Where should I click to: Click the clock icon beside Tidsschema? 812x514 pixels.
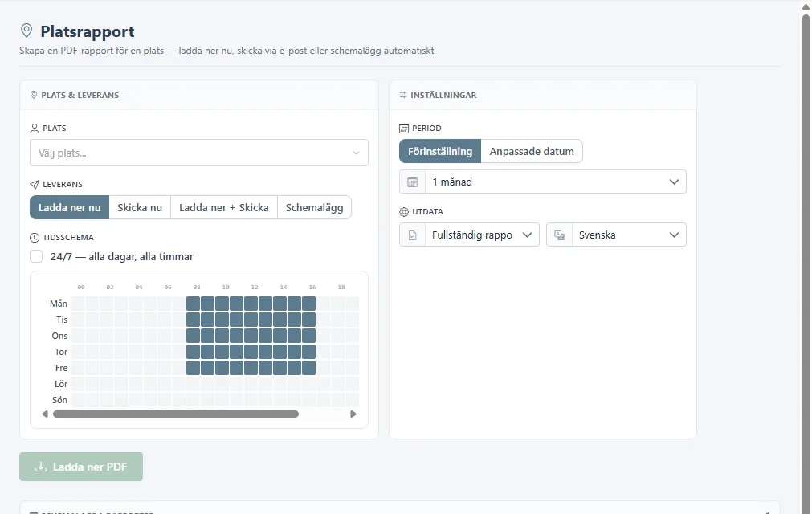pos(35,238)
